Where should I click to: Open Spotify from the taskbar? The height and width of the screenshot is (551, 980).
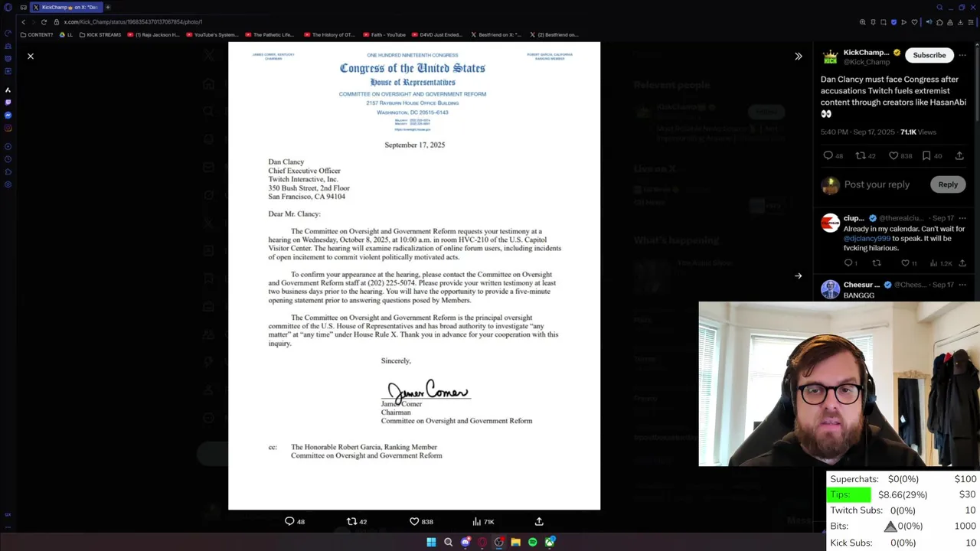click(x=533, y=542)
